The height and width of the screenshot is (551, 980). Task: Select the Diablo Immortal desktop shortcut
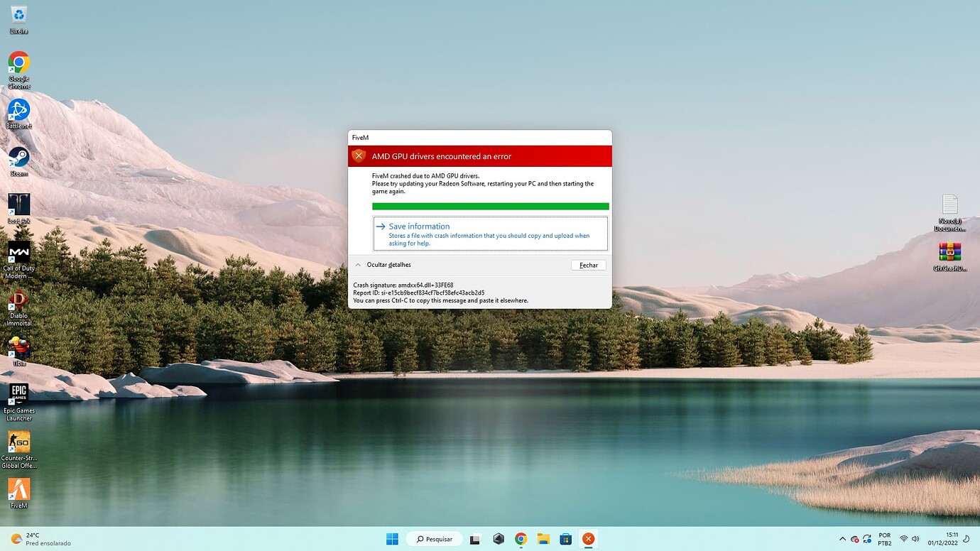coord(19,307)
